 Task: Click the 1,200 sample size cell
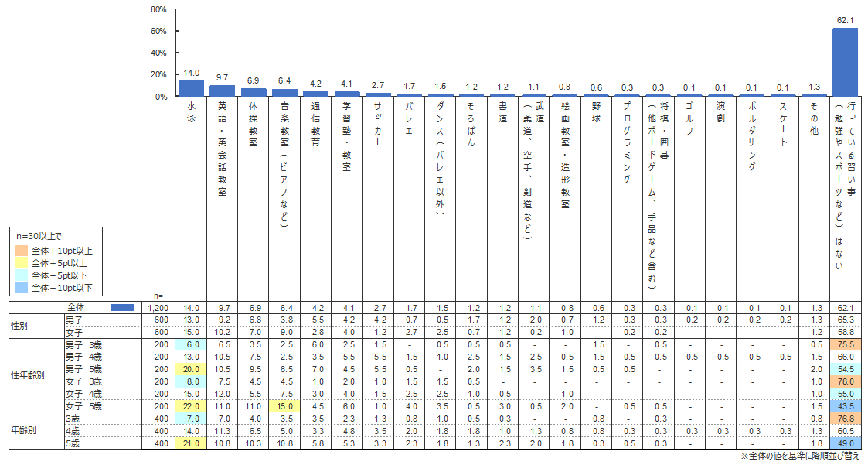(159, 308)
